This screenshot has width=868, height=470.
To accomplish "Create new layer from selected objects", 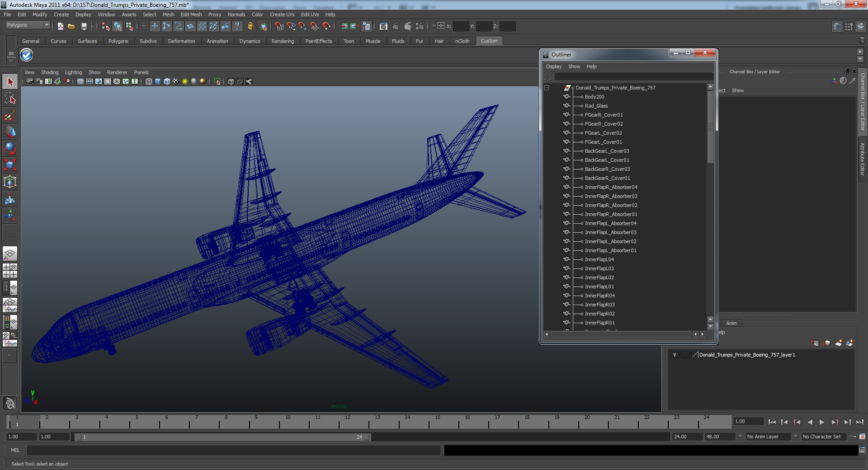I will [849, 343].
